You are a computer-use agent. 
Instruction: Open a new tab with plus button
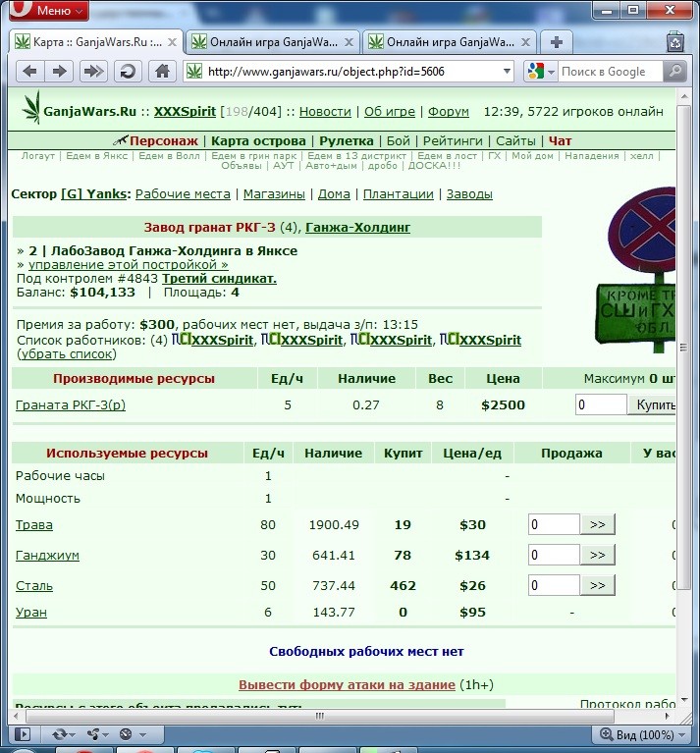(x=557, y=42)
